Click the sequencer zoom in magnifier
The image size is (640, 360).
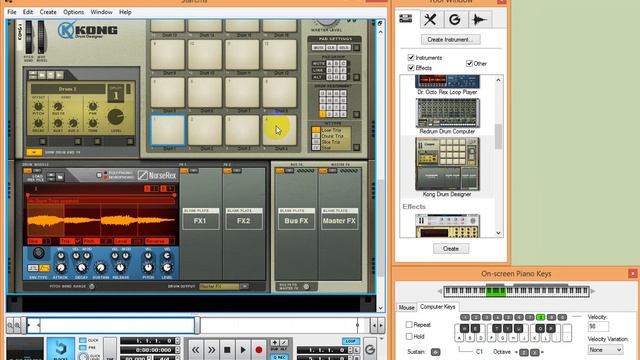[17, 325]
